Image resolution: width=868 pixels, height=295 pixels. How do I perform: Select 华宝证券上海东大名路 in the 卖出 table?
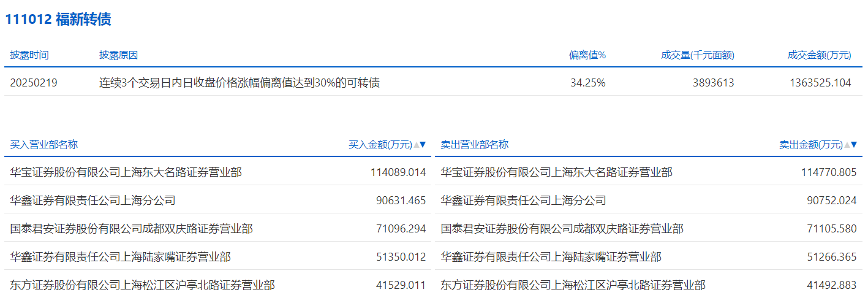click(x=557, y=172)
